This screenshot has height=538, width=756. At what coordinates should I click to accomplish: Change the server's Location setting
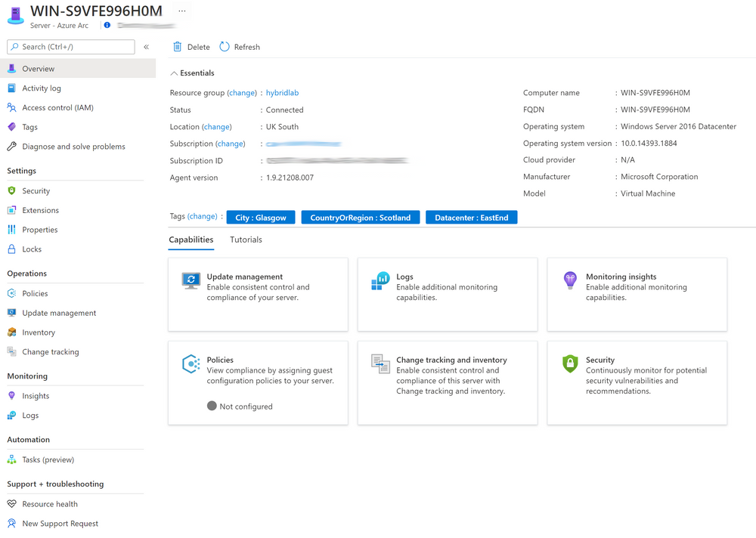pos(217,126)
